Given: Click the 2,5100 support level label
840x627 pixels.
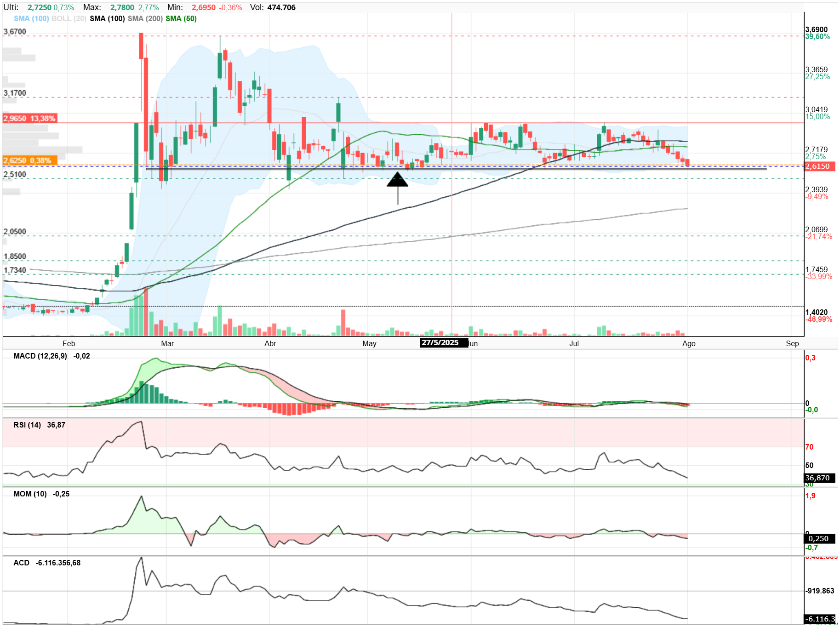Looking at the screenshot, I should tap(15, 175).
